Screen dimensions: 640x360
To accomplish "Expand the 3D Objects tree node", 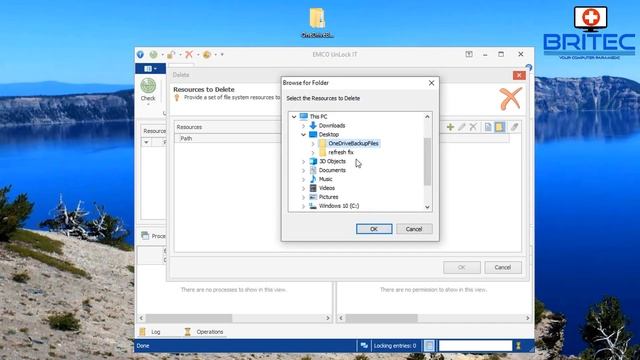I will pyautogui.click(x=303, y=162).
